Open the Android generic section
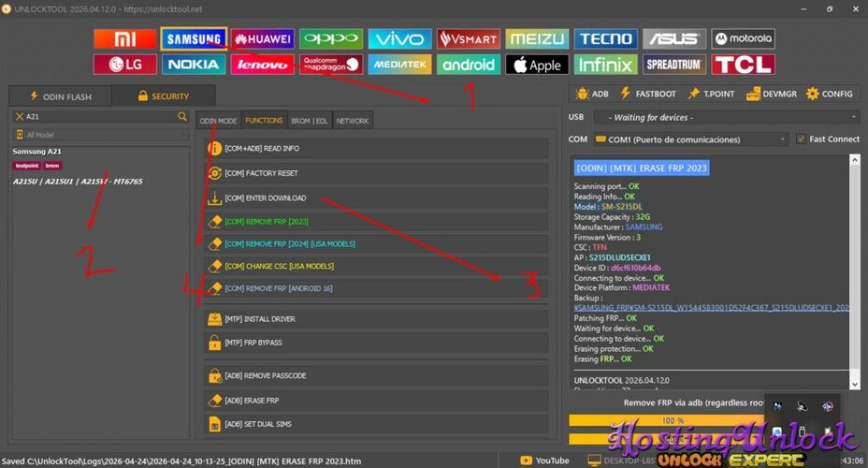868x468 pixels. pos(469,65)
